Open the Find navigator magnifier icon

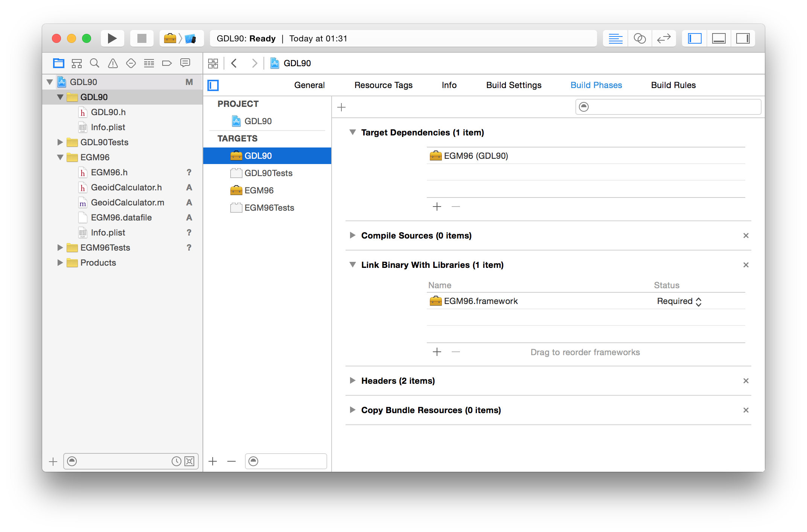94,63
